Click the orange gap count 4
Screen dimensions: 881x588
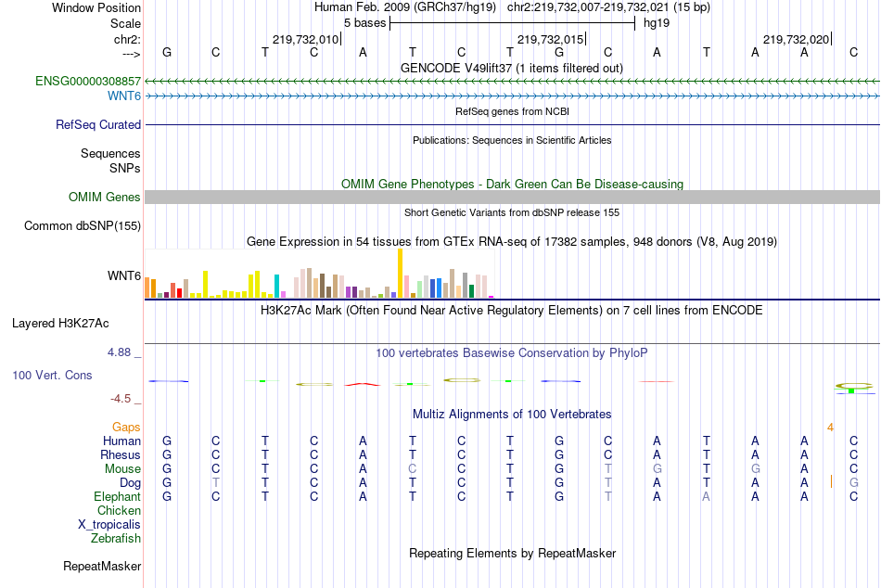[830, 428]
